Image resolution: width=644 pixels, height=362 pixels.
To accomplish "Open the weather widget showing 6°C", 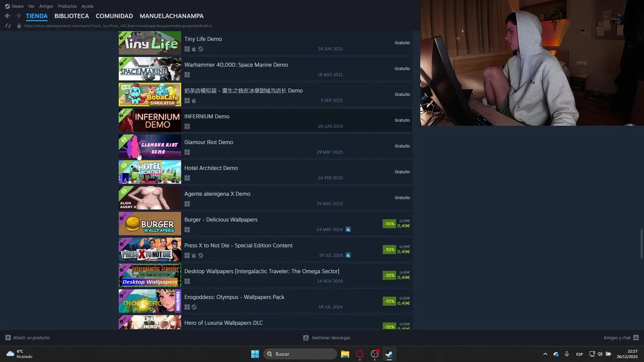I will click(20, 354).
